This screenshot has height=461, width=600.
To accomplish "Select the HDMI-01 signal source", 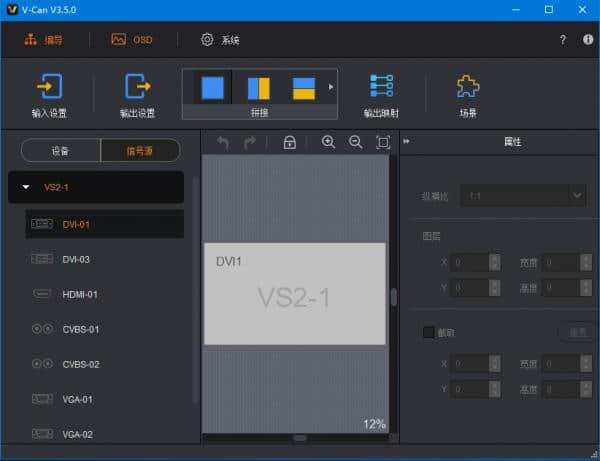I will point(79,294).
